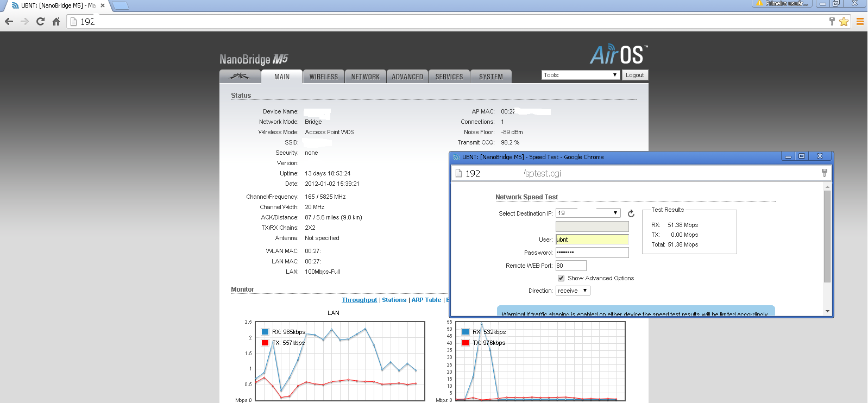Image resolution: width=868 pixels, height=403 pixels.
Task: Open the Ubiquiti logo tab
Action: 240,77
